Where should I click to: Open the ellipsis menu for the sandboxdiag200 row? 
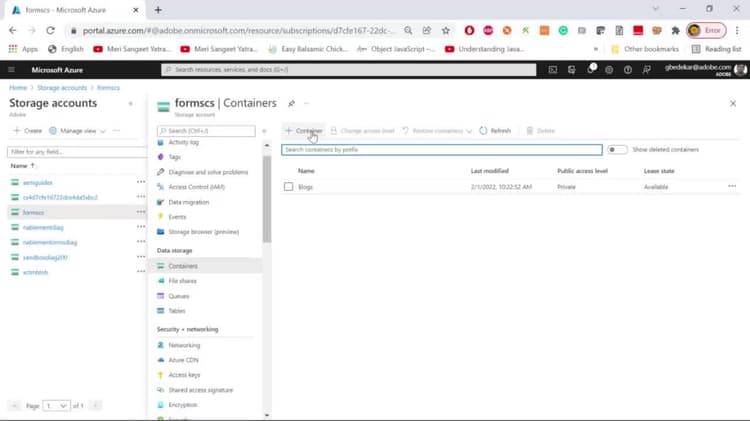click(141, 257)
